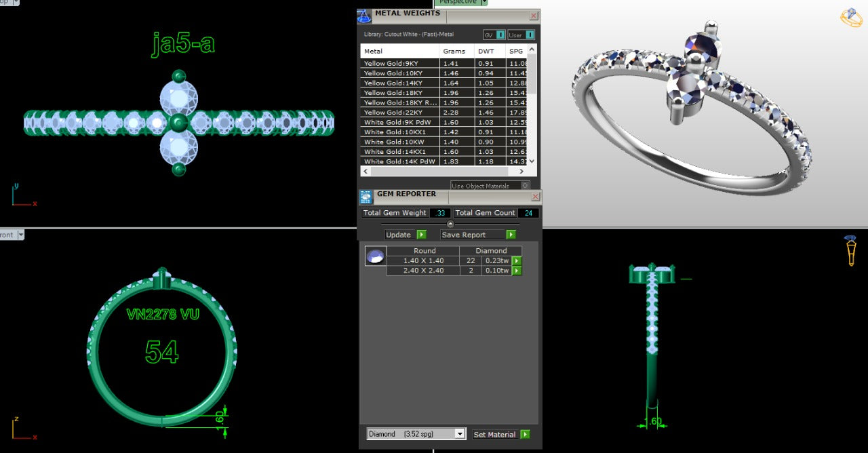The height and width of the screenshot is (453, 868).
Task: Click the Gem Reporter panel icon
Action: (366, 197)
